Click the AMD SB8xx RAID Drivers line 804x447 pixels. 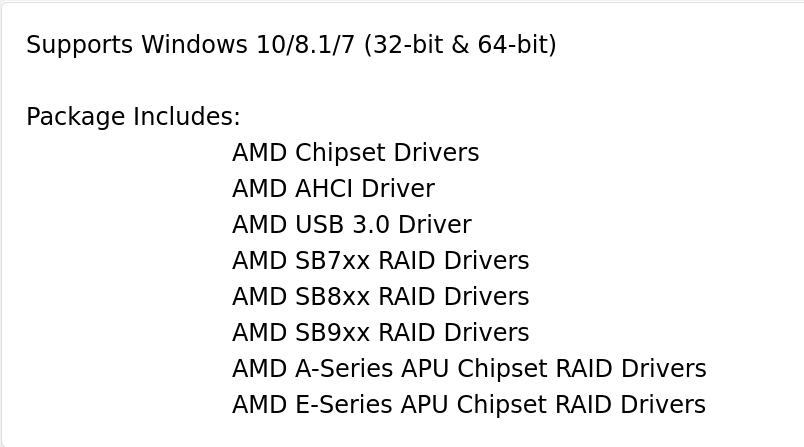click(x=380, y=297)
